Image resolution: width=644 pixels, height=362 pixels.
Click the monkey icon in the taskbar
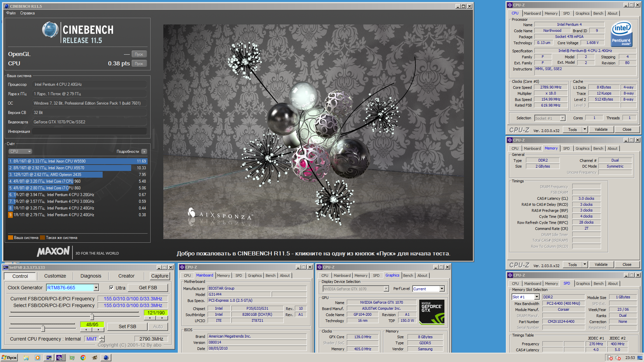(95, 358)
